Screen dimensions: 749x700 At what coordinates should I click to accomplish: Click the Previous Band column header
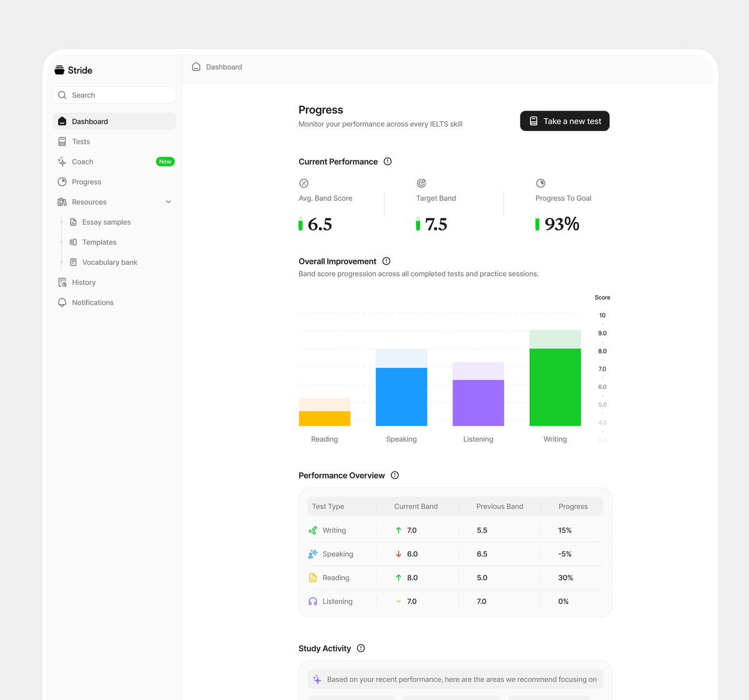click(500, 506)
